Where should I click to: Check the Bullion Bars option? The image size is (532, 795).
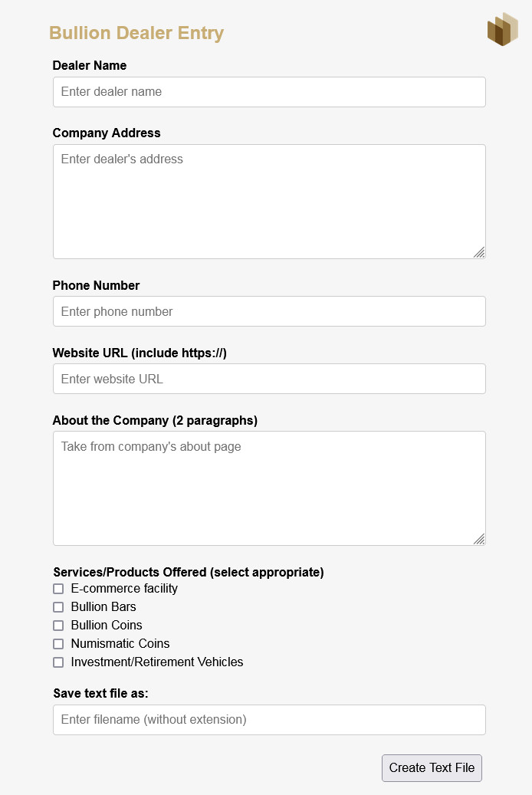(58, 607)
